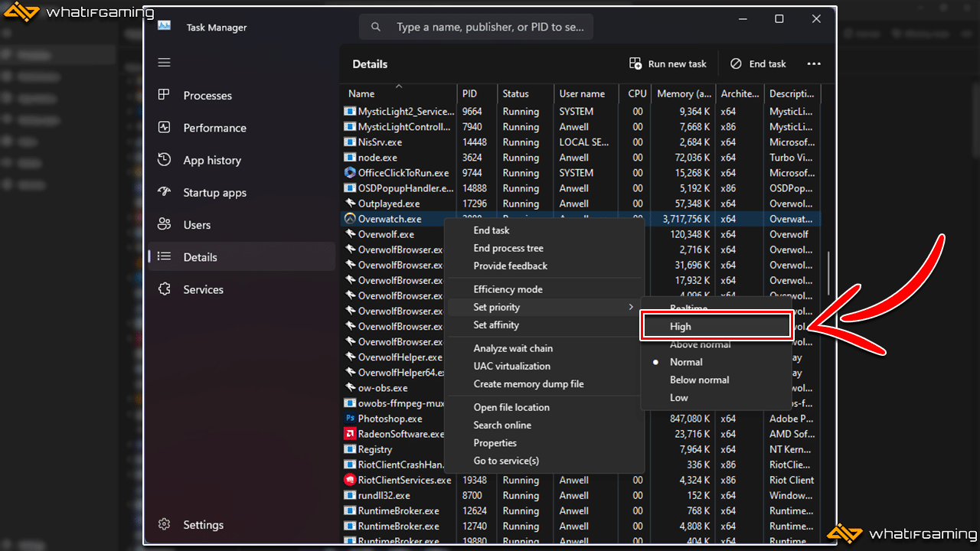Open Properties from the context menu
980x551 pixels.
coord(544,442)
